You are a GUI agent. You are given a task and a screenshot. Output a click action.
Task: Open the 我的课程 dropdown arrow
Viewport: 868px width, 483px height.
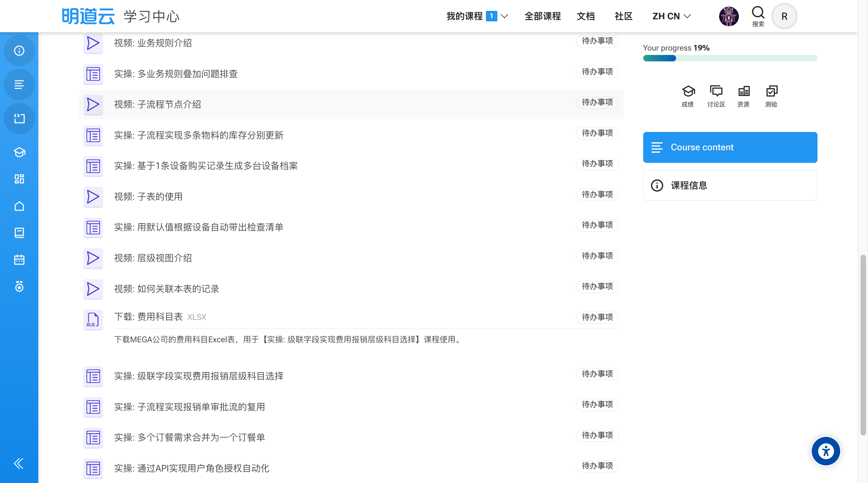[x=504, y=16]
